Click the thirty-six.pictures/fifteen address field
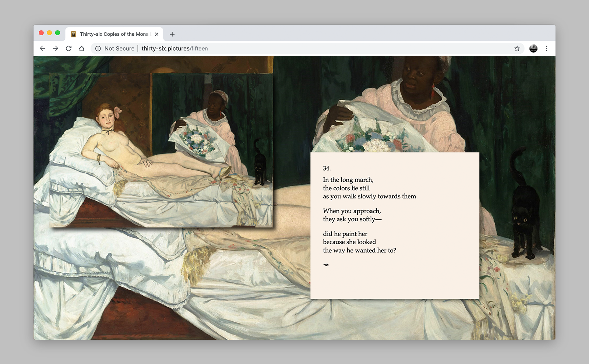 [x=174, y=49]
